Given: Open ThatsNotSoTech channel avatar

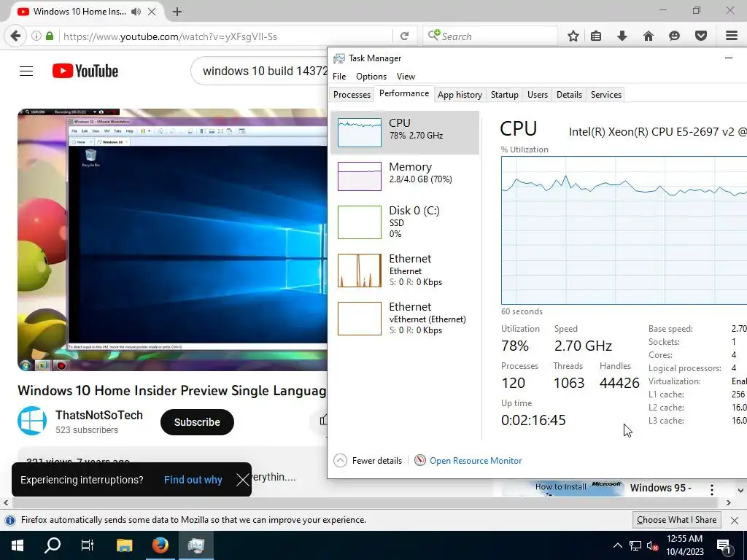Looking at the screenshot, I should 32,421.
